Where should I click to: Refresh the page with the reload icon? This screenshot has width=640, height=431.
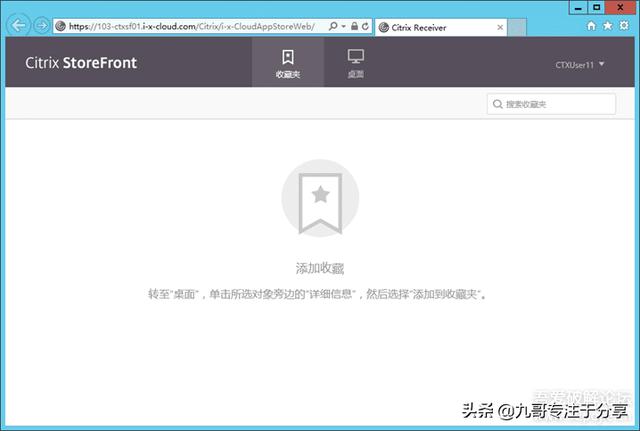365,26
